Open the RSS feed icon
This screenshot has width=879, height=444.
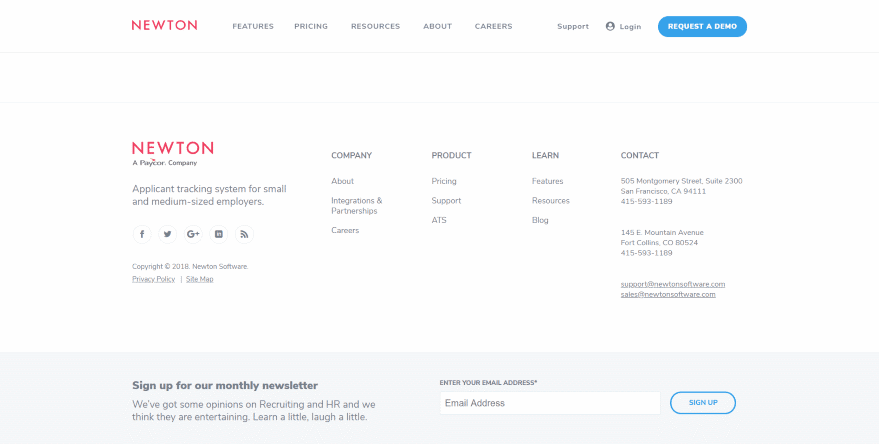[x=244, y=234]
